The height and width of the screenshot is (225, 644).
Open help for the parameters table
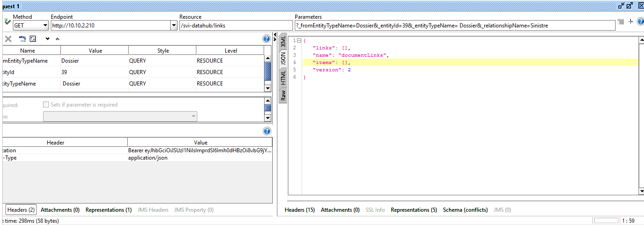(x=266, y=39)
